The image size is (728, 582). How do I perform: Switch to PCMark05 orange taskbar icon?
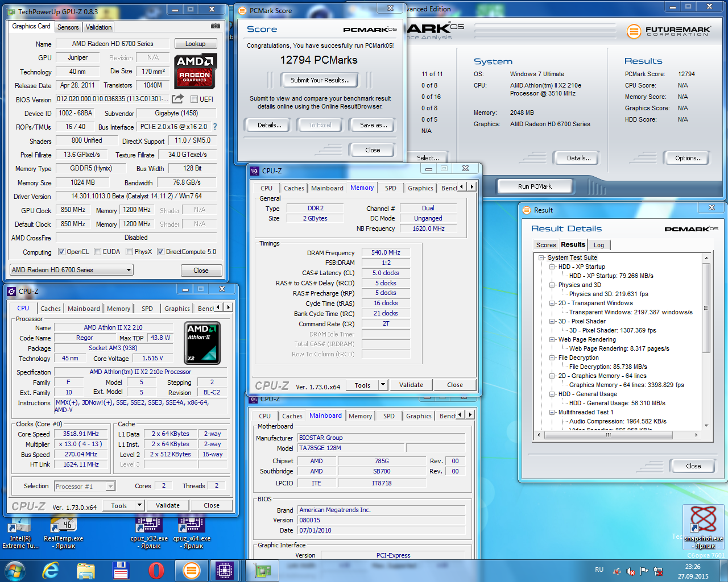coord(191,570)
